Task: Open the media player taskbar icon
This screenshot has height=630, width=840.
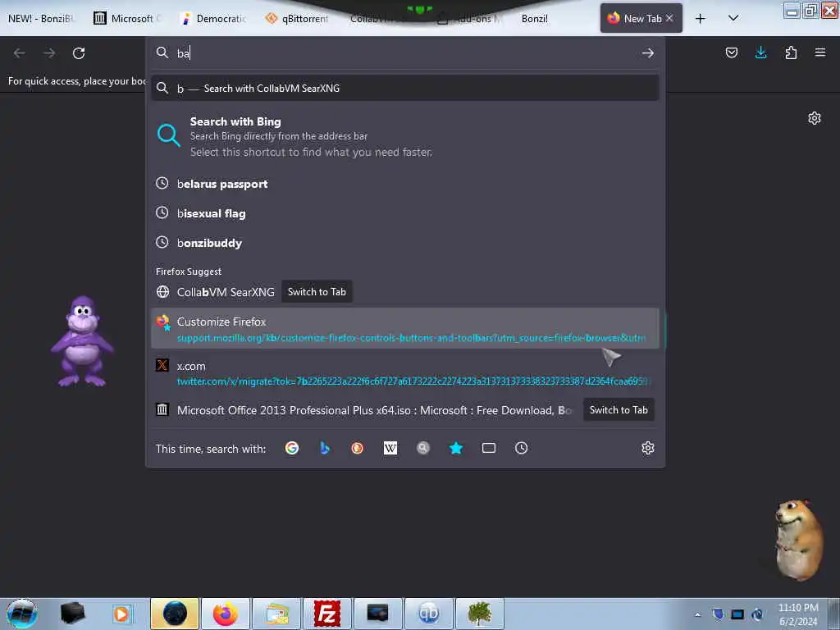Action: (x=121, y=614)
